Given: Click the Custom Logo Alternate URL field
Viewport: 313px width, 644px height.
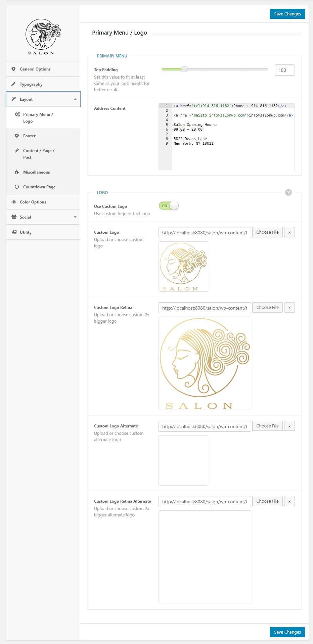Looking at the screenshot, I should 205,426.
